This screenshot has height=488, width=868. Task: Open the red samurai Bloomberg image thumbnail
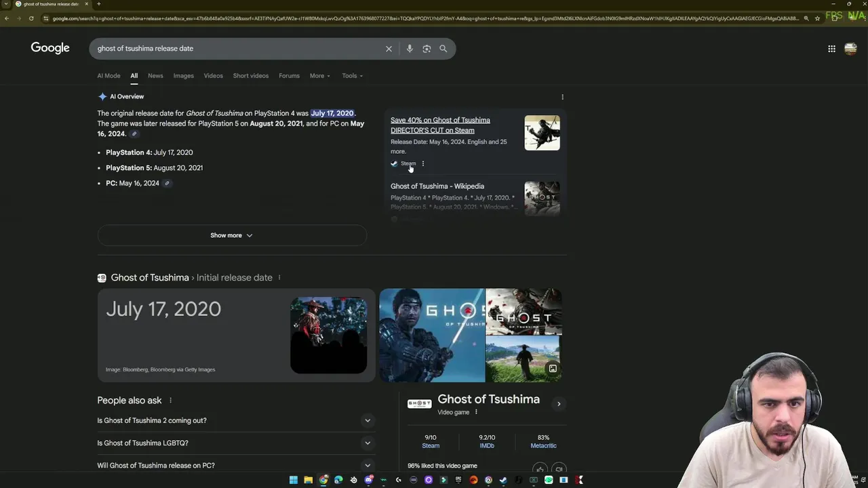(x=329, y=335)
